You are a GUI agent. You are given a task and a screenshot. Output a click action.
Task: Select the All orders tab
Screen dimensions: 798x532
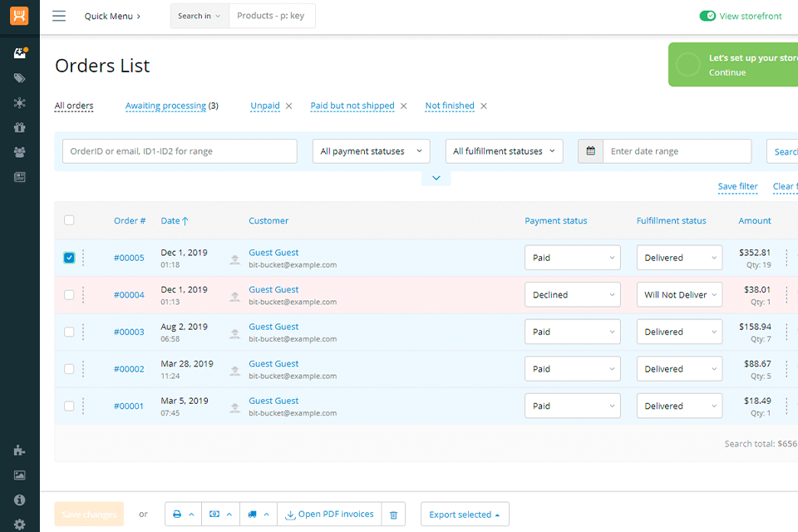pos(74,106)
